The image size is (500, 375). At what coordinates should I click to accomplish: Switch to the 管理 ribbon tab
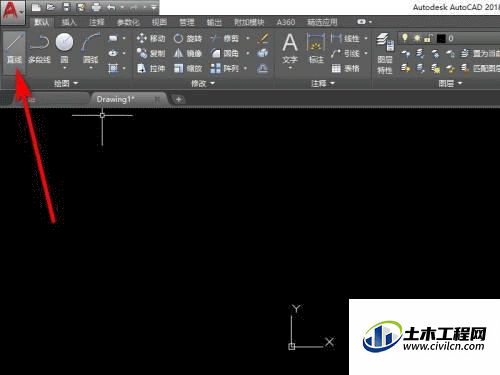(x=187, y=22)
